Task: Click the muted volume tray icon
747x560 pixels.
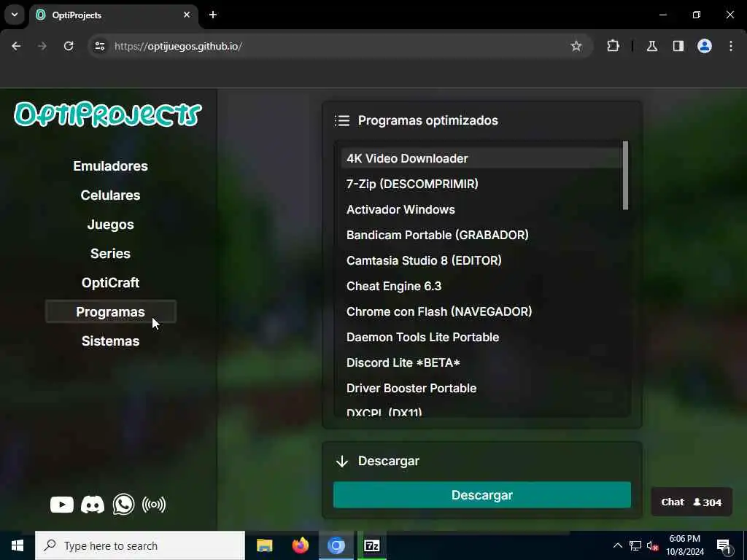Action: click(x=653, y=545)
